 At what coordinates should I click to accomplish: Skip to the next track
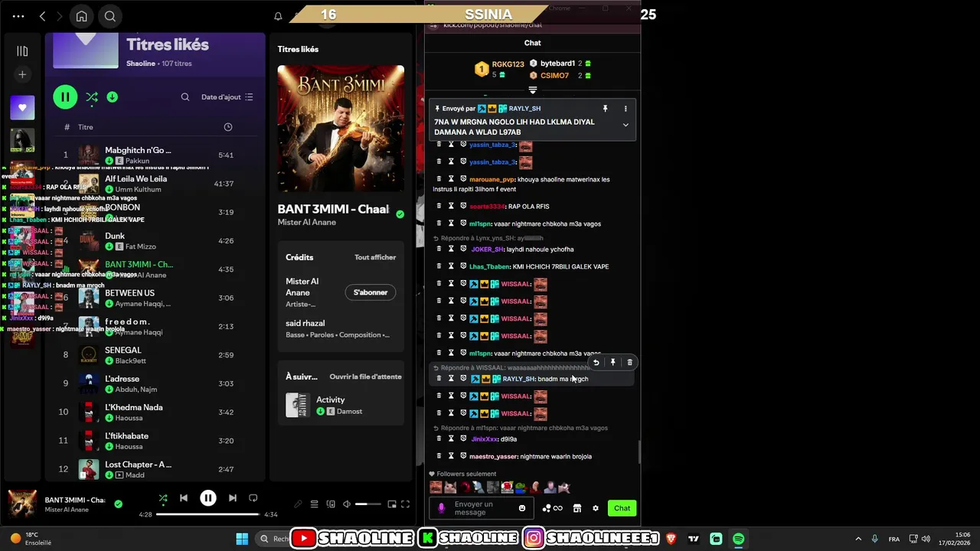tap(233, 498)
